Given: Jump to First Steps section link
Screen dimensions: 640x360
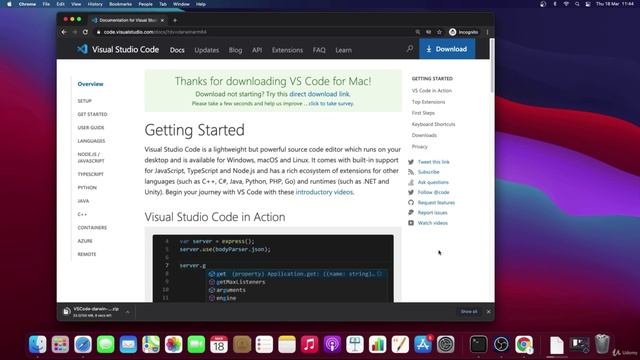Looking at the screenshot, I should click(423, 113).
